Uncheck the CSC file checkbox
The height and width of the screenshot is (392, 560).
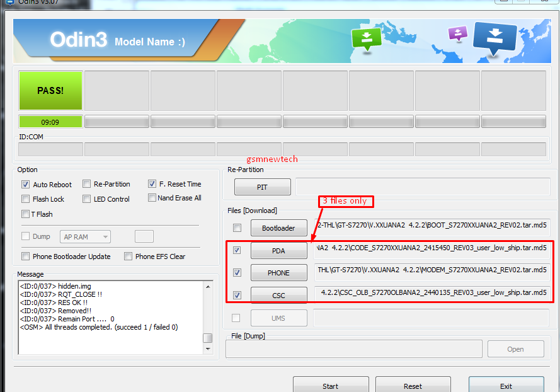tap(237, 295)
